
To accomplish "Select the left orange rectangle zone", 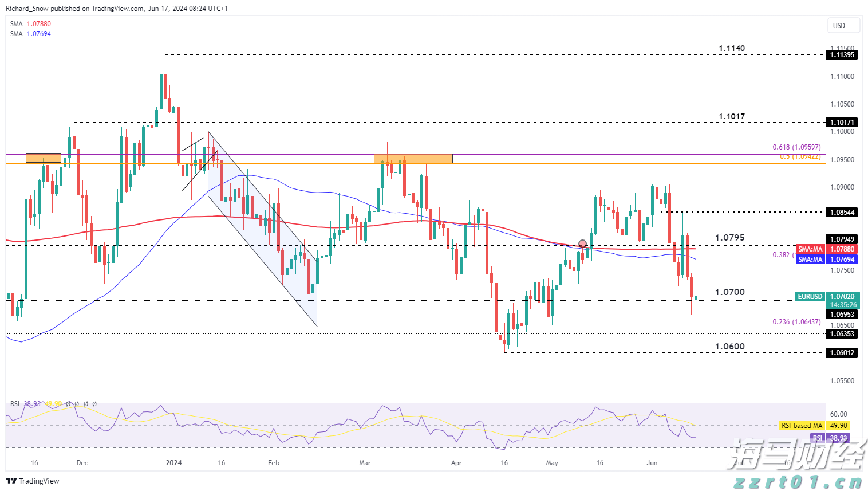I will click(44, 158).
